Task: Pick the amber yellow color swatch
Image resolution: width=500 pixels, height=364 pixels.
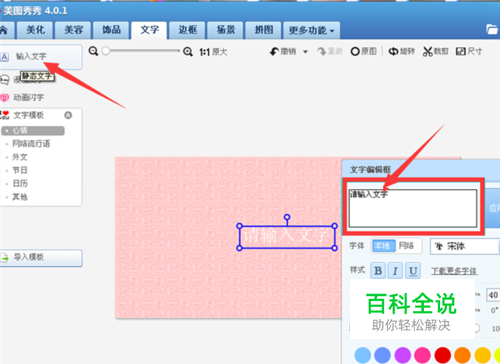Action: click(482, 355)
